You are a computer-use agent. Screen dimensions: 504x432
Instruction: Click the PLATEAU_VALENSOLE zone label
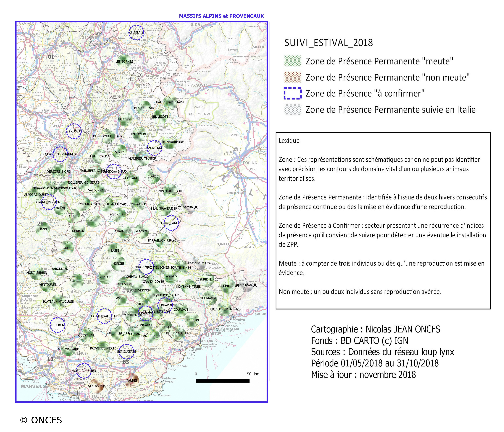pos(104,316)
